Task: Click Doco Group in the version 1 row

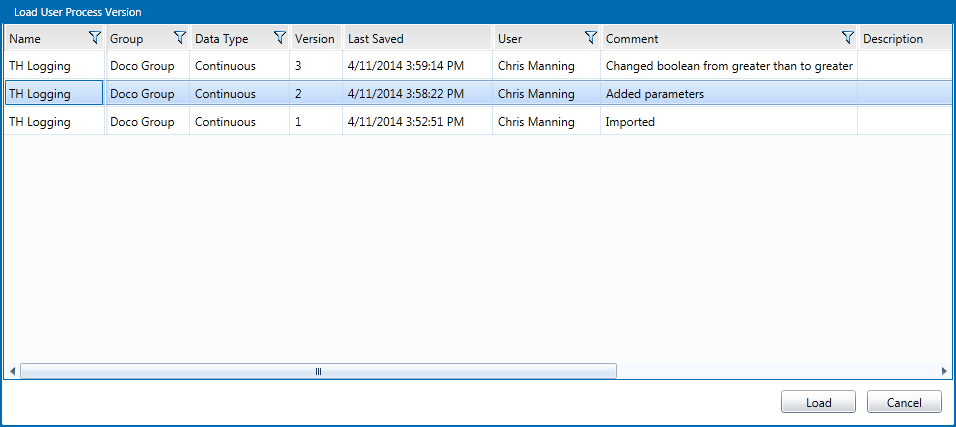Action: tap(142, 122)
